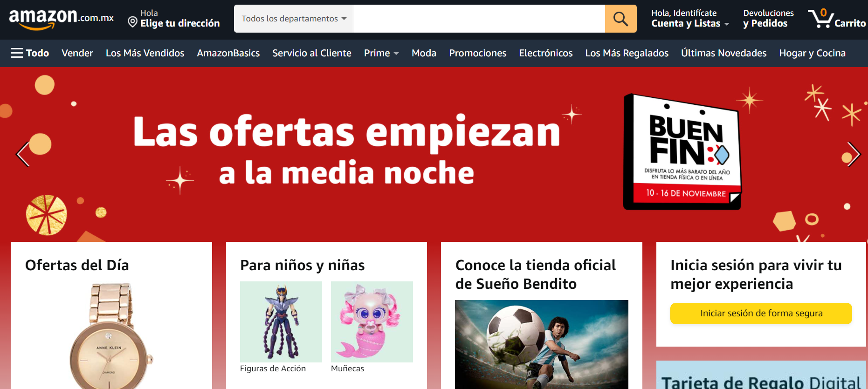Open the Muñecas doll thumbnail

coord(372,322)
